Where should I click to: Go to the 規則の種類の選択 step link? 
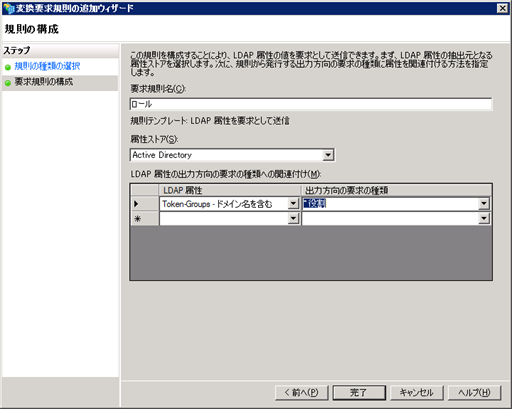pyautogui.click(x=47, y=66)
